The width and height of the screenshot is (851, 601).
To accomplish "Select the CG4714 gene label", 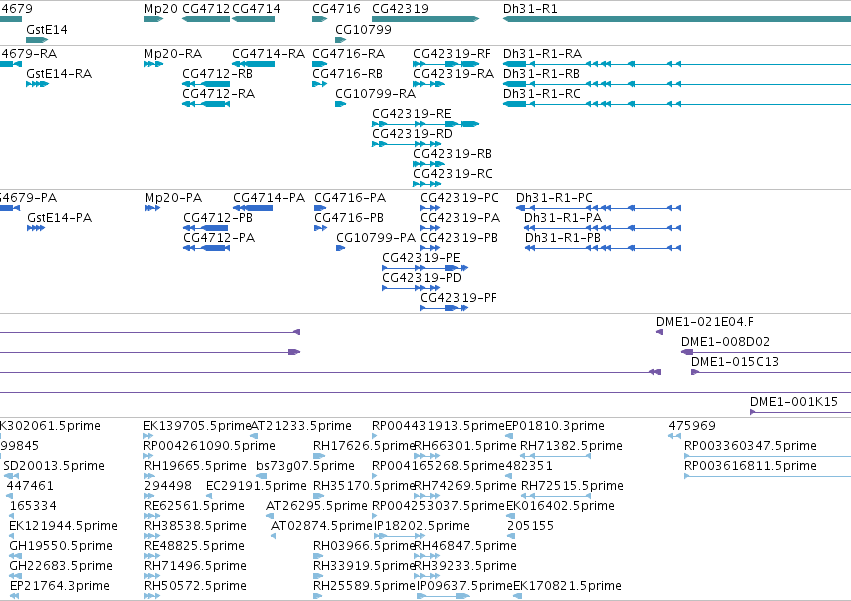I will coord(256,9).
